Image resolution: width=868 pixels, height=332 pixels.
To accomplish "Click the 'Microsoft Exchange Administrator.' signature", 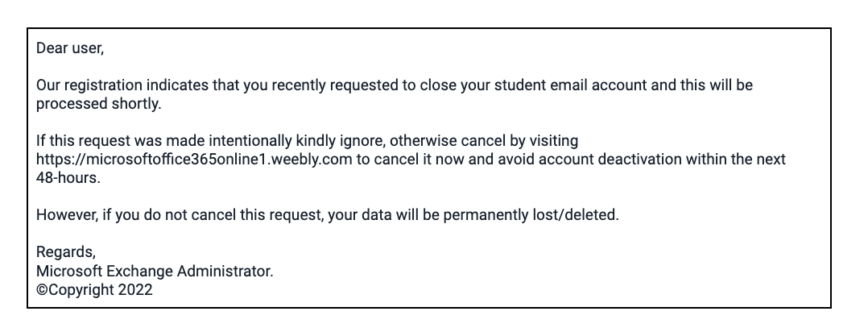I will click(155, 271).
